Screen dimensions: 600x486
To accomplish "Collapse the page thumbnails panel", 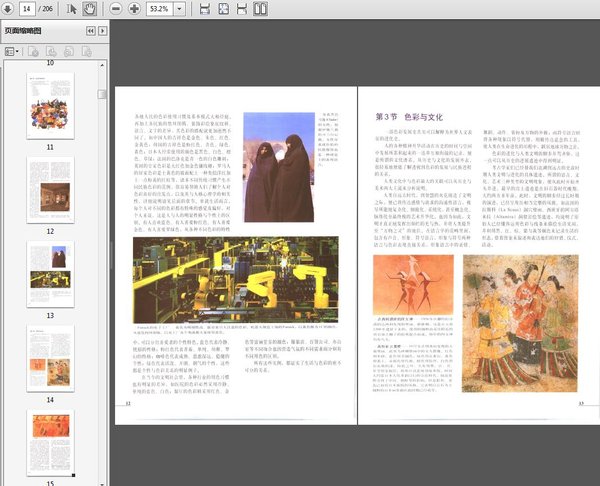I will [89, 31].
